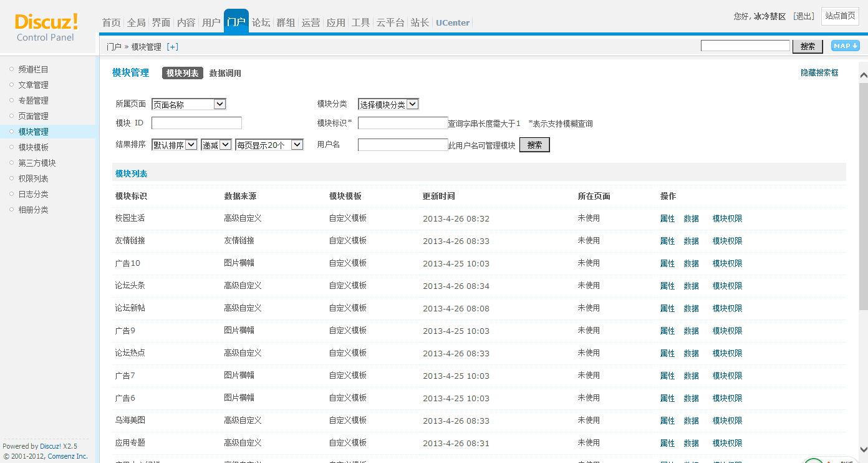Image resolution: width=868 pixels, height=463 pixels.
Task: Focus 模块 ID input field
Action: click(x=196, y=123)
